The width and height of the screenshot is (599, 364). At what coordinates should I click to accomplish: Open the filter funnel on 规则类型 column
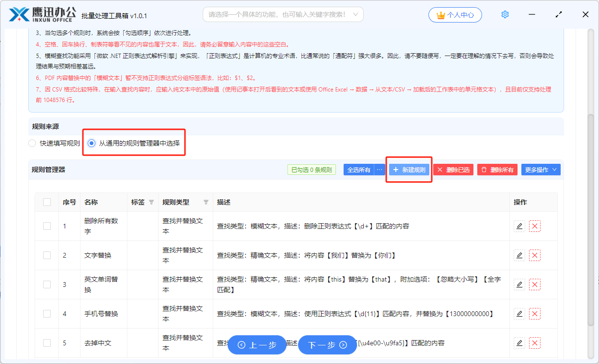(x=206, y=202)
